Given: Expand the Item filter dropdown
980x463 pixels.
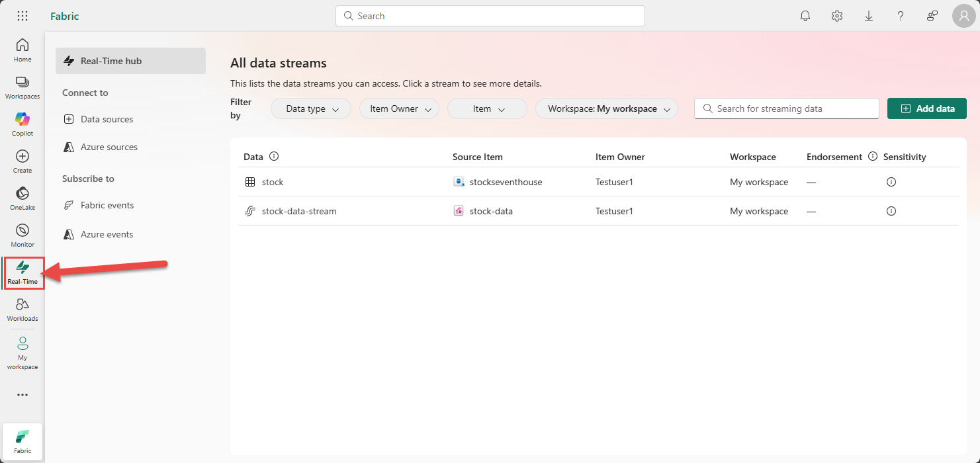Looking at the screenshot, I should tap(487, 108).
